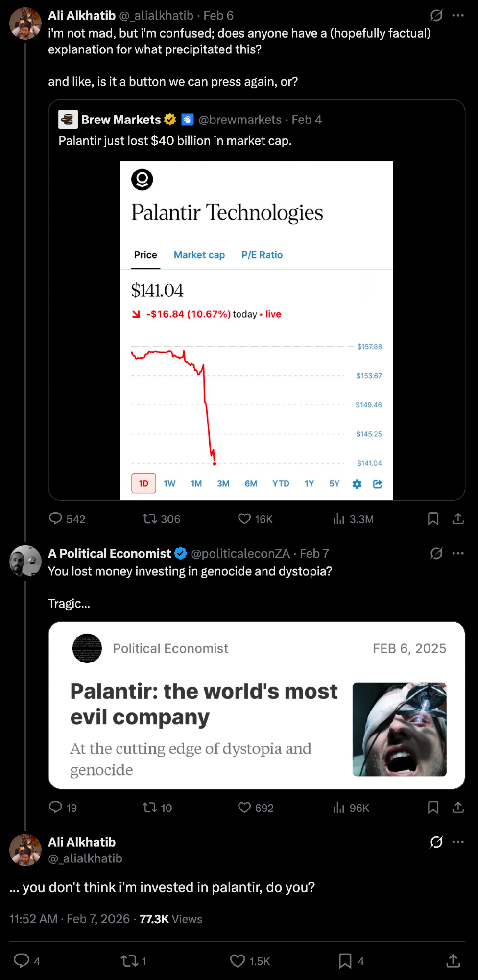
Task: Like Ali Alkhatib's final reply
Action: coord(238,961)
